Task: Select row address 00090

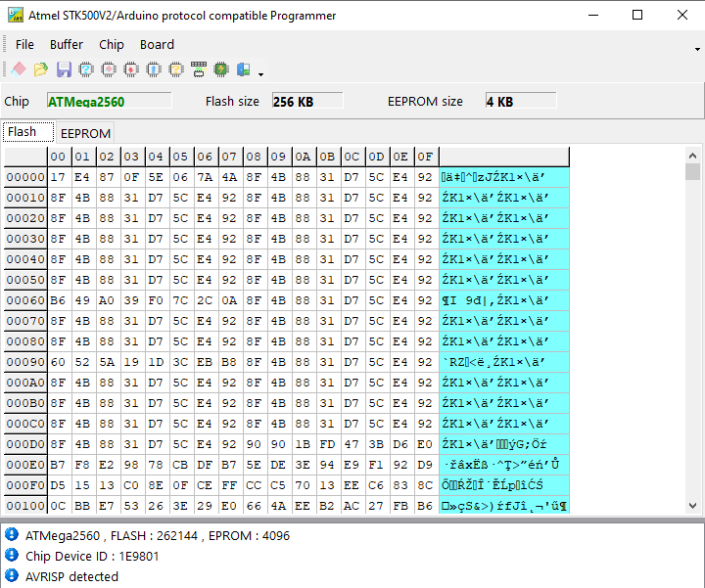Action: click(25, 362)
